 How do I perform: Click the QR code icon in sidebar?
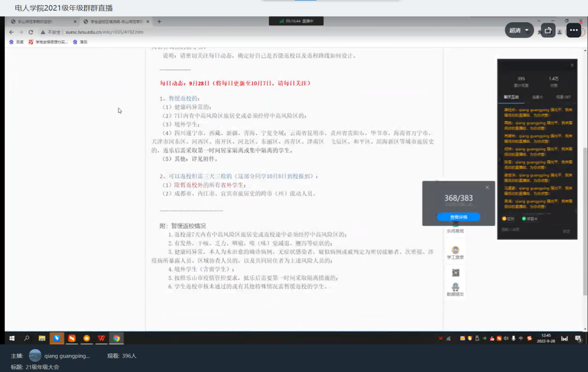(455, 273)
